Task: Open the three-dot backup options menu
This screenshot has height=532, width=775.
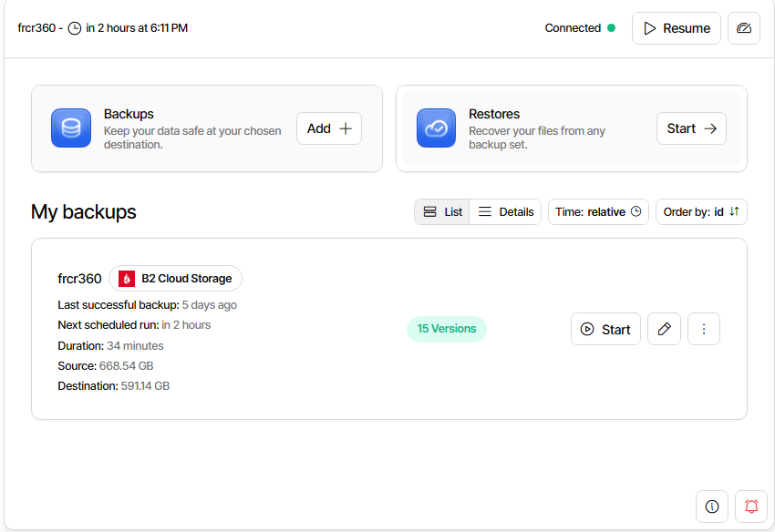Action: [x=704, y=329]
